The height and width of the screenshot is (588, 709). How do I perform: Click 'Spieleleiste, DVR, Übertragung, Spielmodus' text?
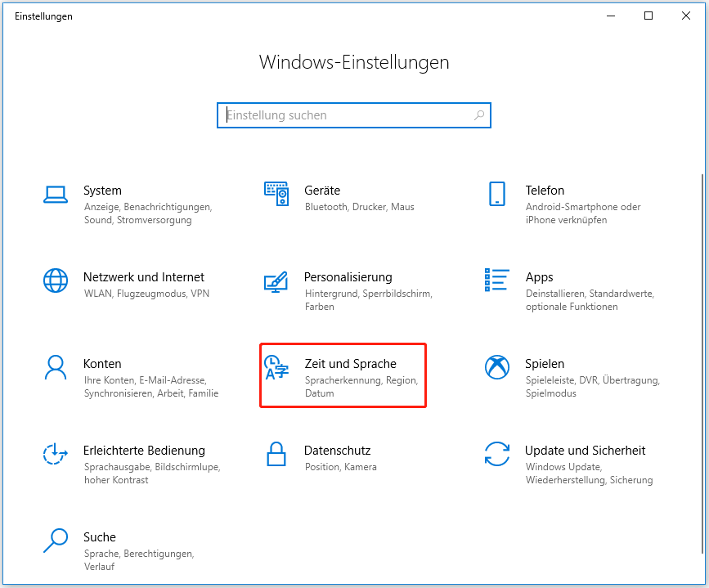[593, 387]
